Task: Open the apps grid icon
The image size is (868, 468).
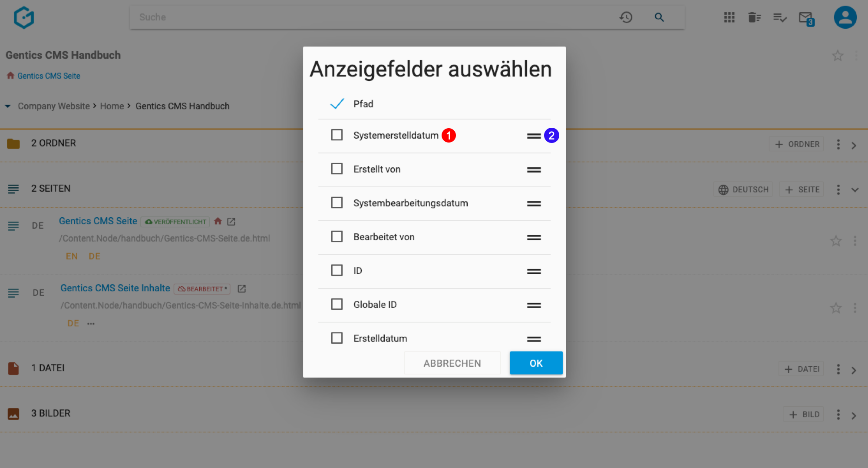Action: click(x=729, y=17)
